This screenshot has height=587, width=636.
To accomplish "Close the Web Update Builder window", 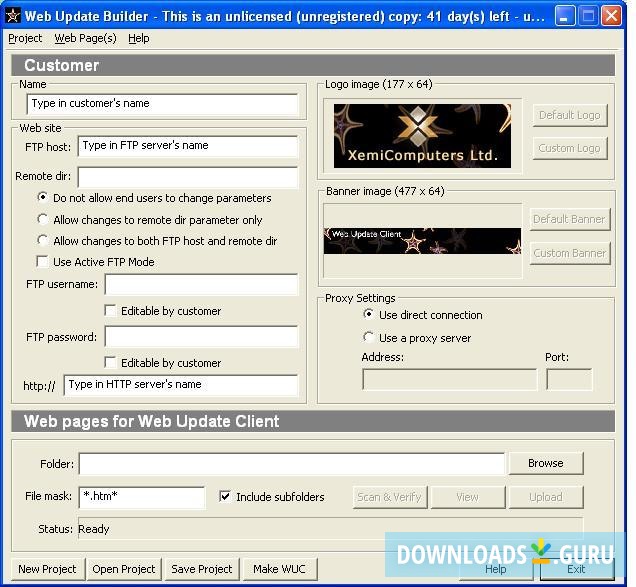I will click(611, 16).
